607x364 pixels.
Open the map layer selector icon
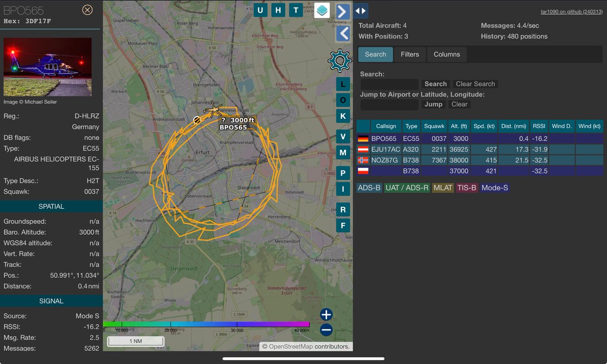[x=322, y=10]
